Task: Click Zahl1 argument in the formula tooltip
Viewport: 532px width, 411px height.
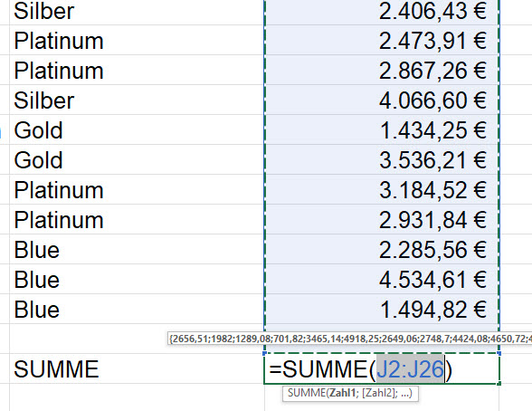Action: (x=341, y=394)
